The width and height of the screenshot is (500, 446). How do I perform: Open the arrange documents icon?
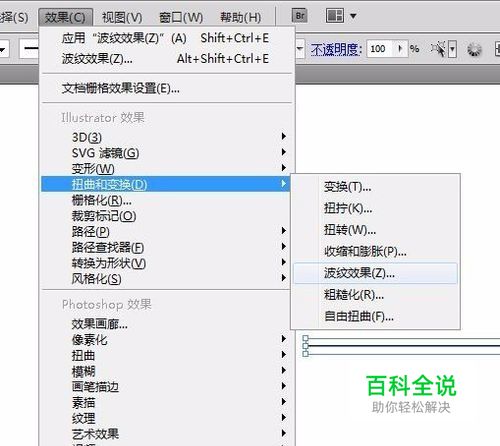click(x=335, y=16)
